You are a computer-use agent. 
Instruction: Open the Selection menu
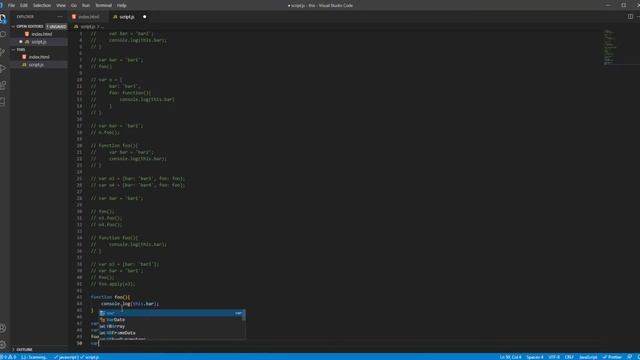(x=42, y=5)
